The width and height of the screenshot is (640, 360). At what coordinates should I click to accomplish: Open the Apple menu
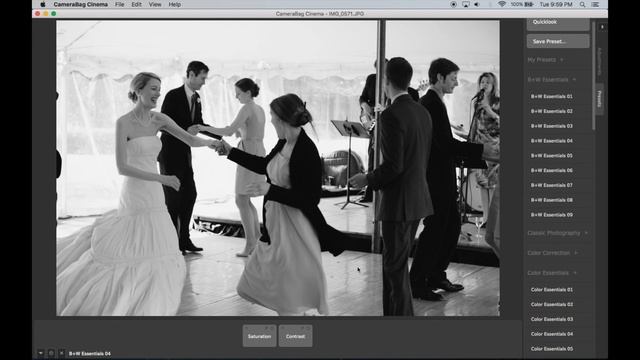tap(42, 4)
